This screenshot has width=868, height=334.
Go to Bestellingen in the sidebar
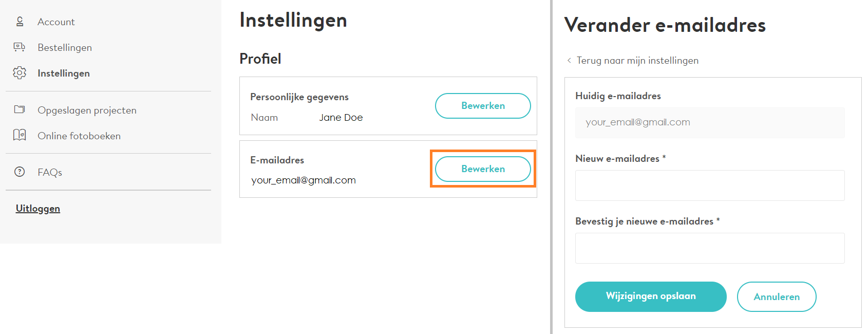point(65,48)
